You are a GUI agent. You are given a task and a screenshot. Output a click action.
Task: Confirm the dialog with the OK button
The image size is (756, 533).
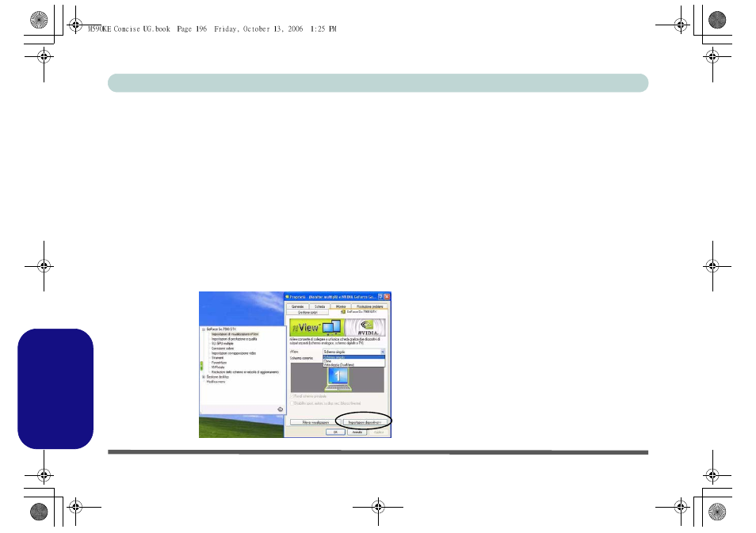click(335, 432)
